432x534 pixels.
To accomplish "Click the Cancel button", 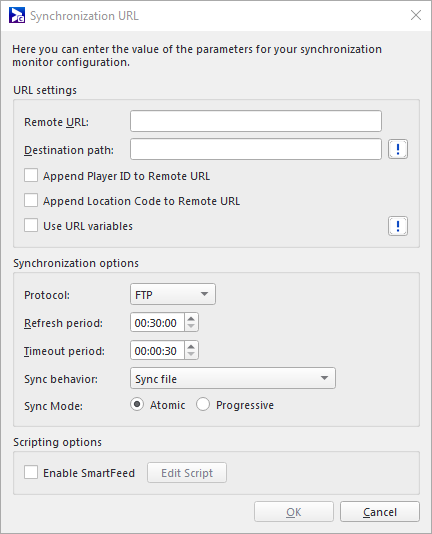I will coord(380,512).
